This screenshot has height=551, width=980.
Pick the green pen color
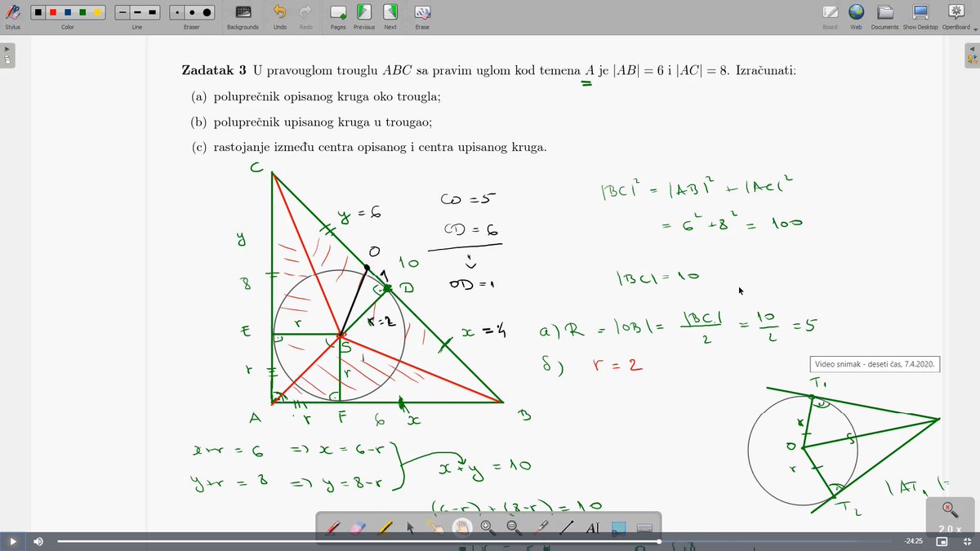coord(82,13)
